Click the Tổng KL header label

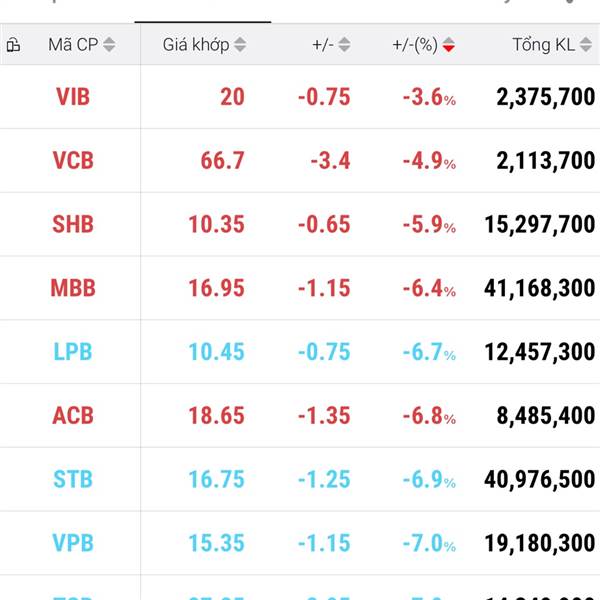[543, 45]
